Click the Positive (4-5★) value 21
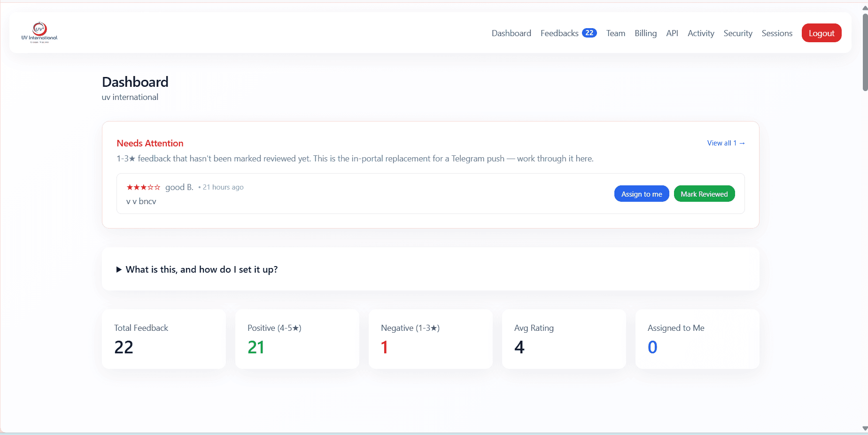 pos(256,347)
